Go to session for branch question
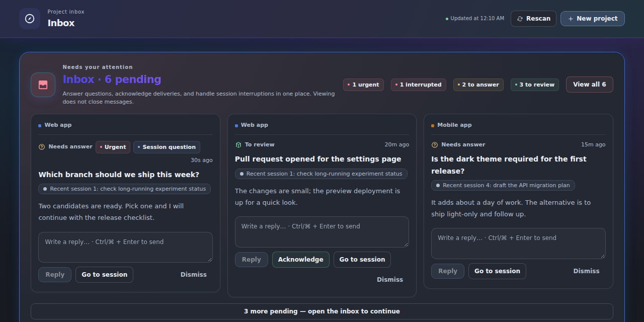The width and height of the screenshot is (644, 322). pyautogui.click(x=104, y=275)
